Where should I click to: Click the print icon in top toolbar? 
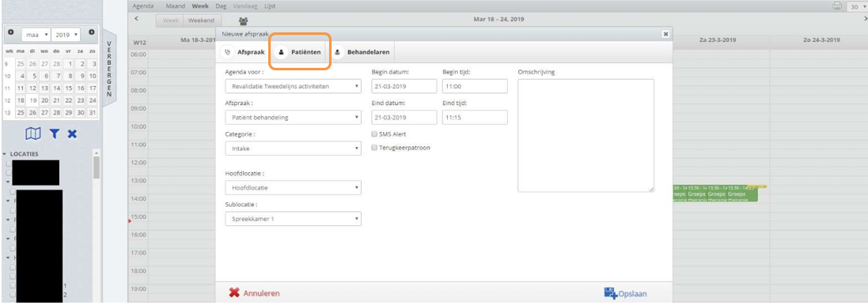click(x=837, y=6)
